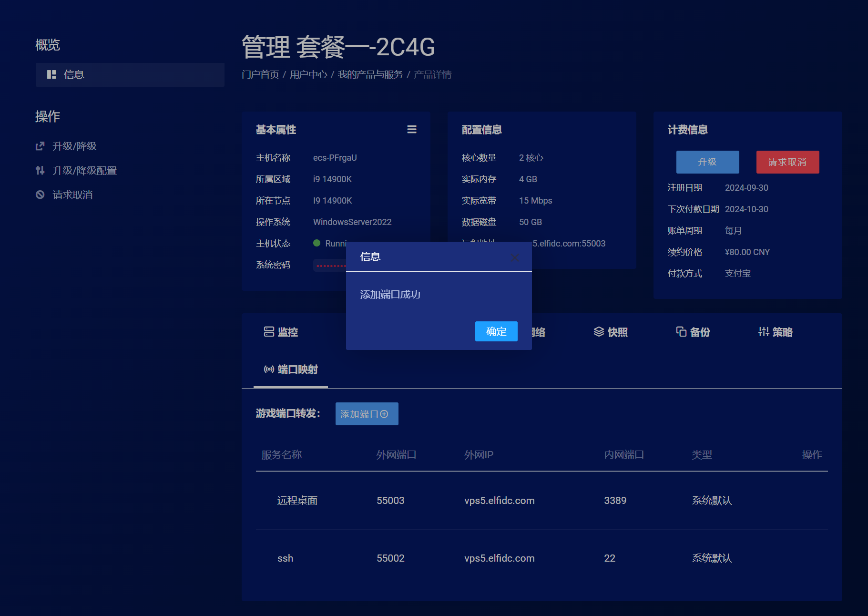Click the 快照 layers icon
This screenshot has height=616, width=868.
(x=599, y=332)
